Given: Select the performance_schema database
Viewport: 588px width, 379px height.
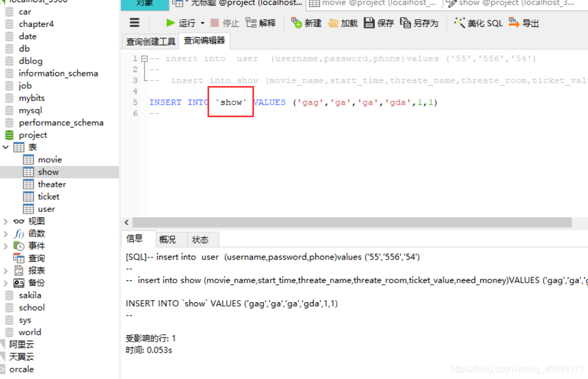Looking at the screenshot, I should [x=61, y=123].
